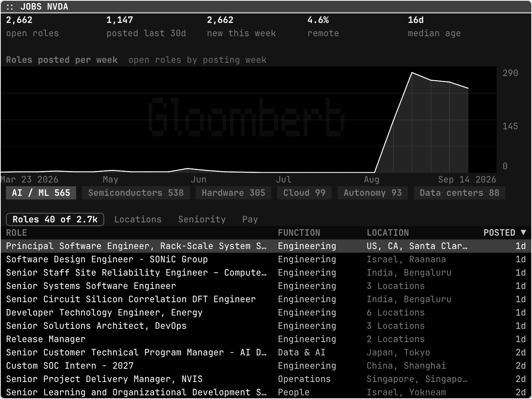Click the 2 Locations cell for Release Manager

pos(396,339)
